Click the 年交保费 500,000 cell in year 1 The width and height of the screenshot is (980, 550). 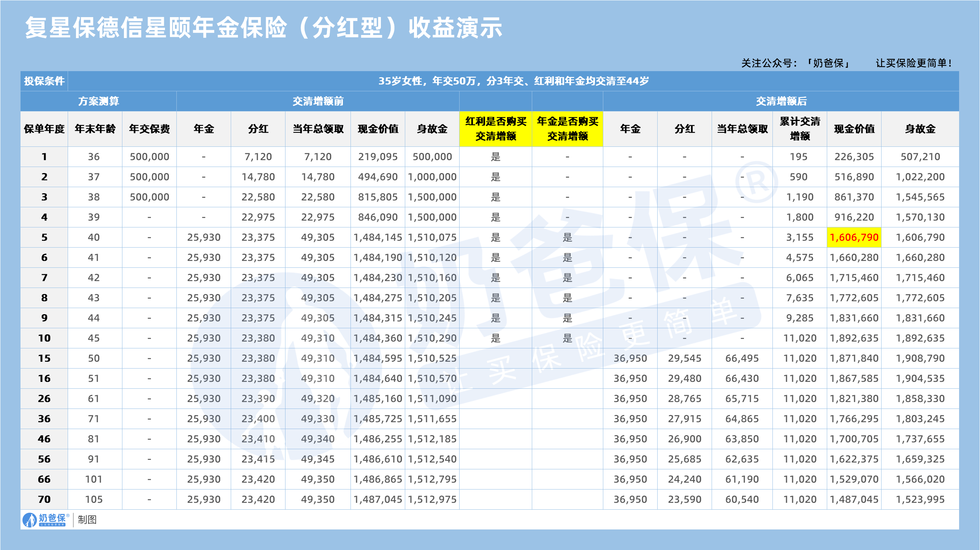point(149,157)
